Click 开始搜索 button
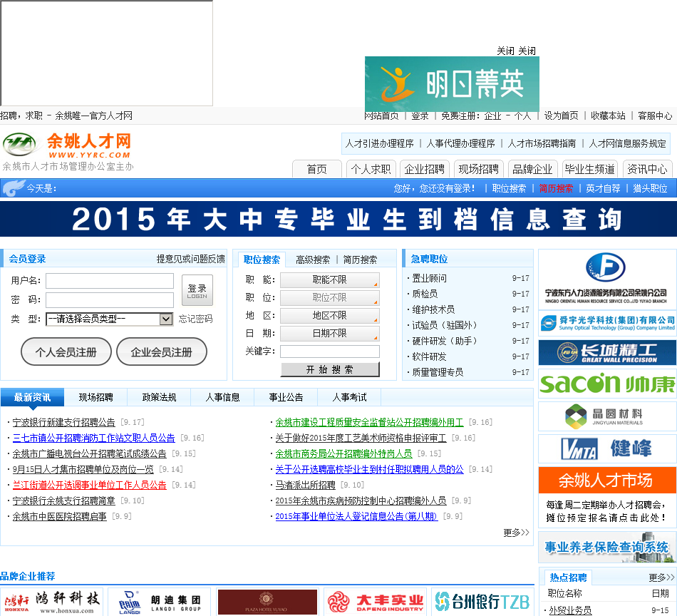Image resolution: width=677 pixels, height=616 pixels. pyautogui.click(x=330, y=369)
